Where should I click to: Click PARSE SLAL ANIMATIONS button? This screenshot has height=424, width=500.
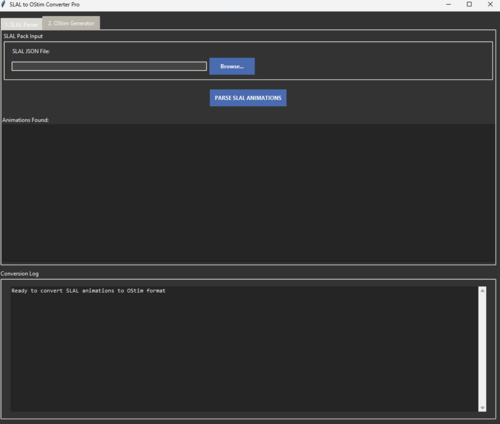pyautogui.click(x=248, y=98)
